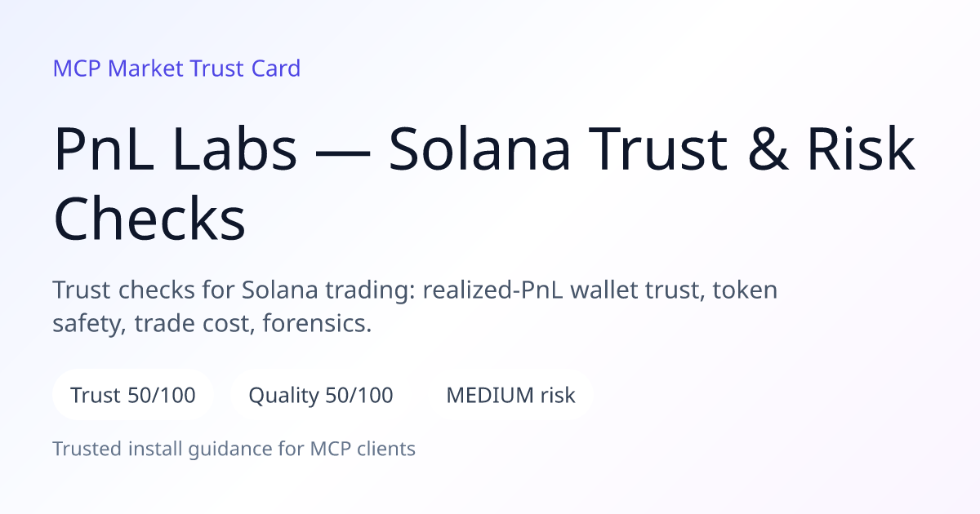This screenshot has width=980, height=514.
Task: Click 'Trust checks for Solana trading:' description text
Action: coord(234,290)
